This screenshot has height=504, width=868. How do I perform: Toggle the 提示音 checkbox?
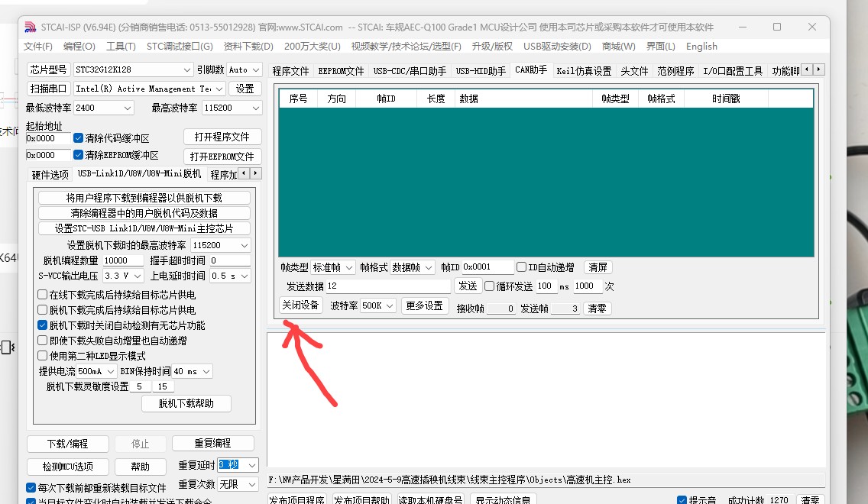(x=682, y=500)
